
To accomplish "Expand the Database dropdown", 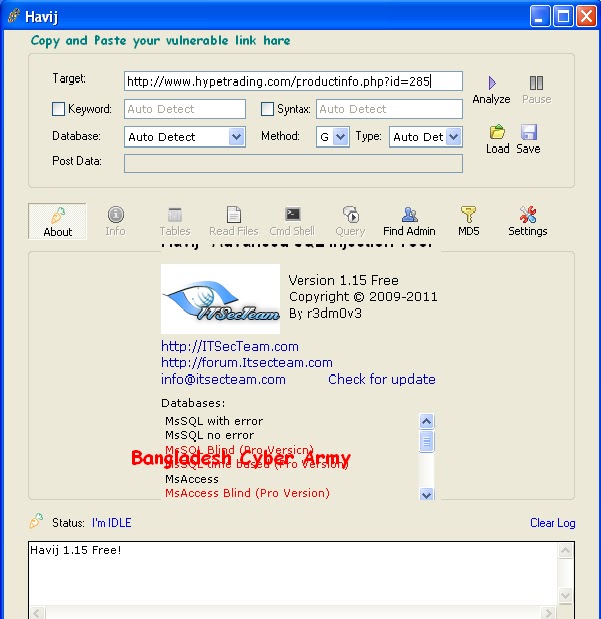I will click(x=236, y=137).
